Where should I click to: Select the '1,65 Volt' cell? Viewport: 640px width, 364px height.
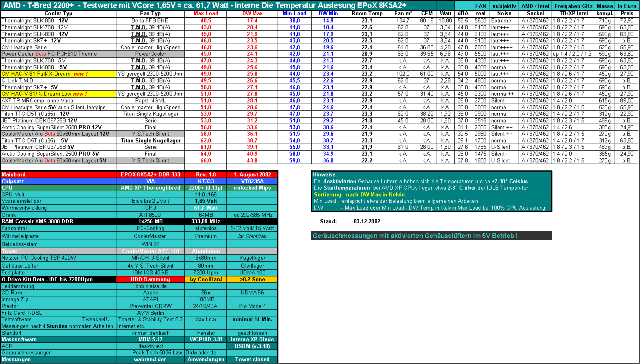pos(206,201)
